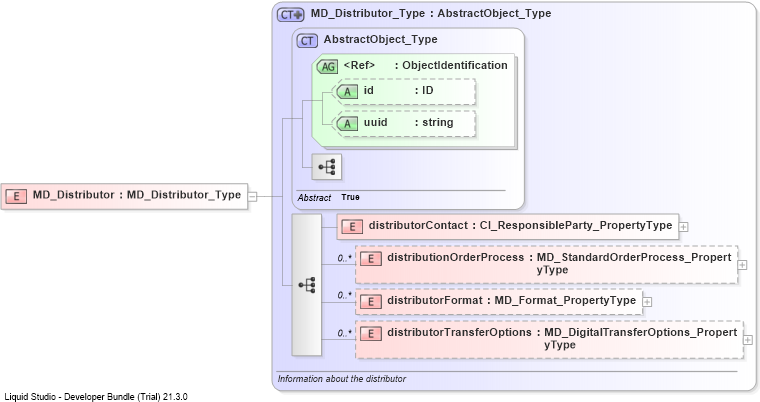
Task: Expand the distributionOrderProcess element
Action: click(742, 265)
